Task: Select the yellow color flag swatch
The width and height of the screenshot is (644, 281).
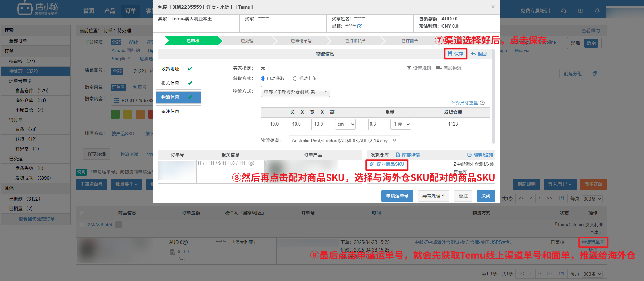Action: point(128,114)
